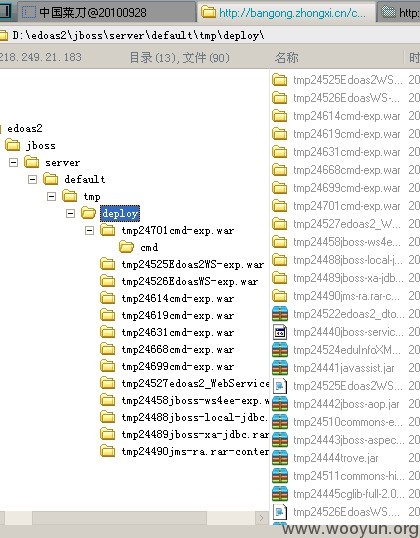The width and height of the screenshot is (420, 538).
Task: Select tmp24619cmd-exp.war in file list
Action: pos(347,134)
